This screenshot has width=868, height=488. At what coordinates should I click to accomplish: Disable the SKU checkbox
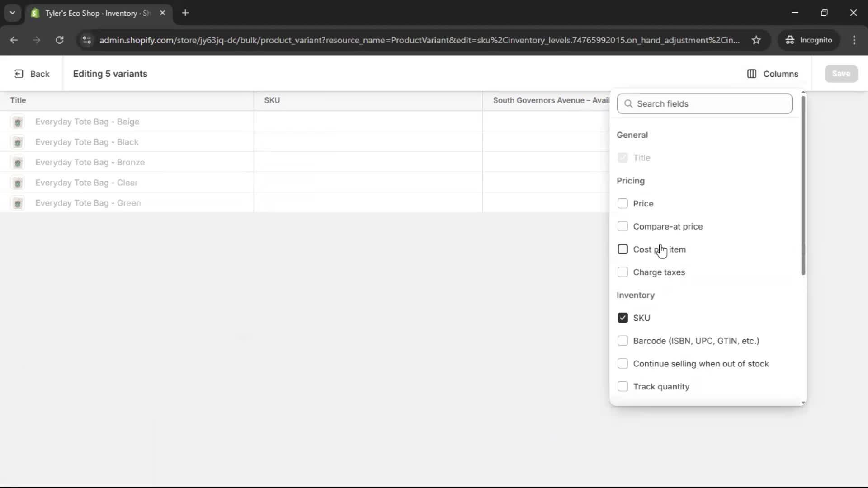click(623, 318)
